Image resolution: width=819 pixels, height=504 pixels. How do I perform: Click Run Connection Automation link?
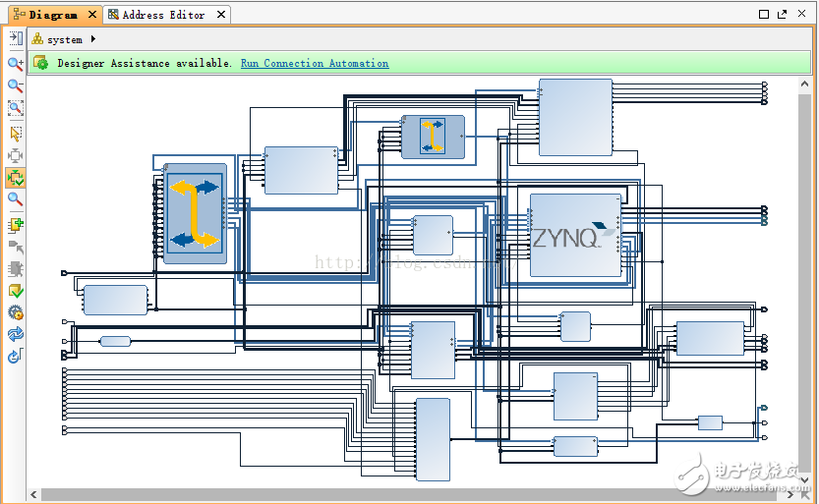click(315, 63)
